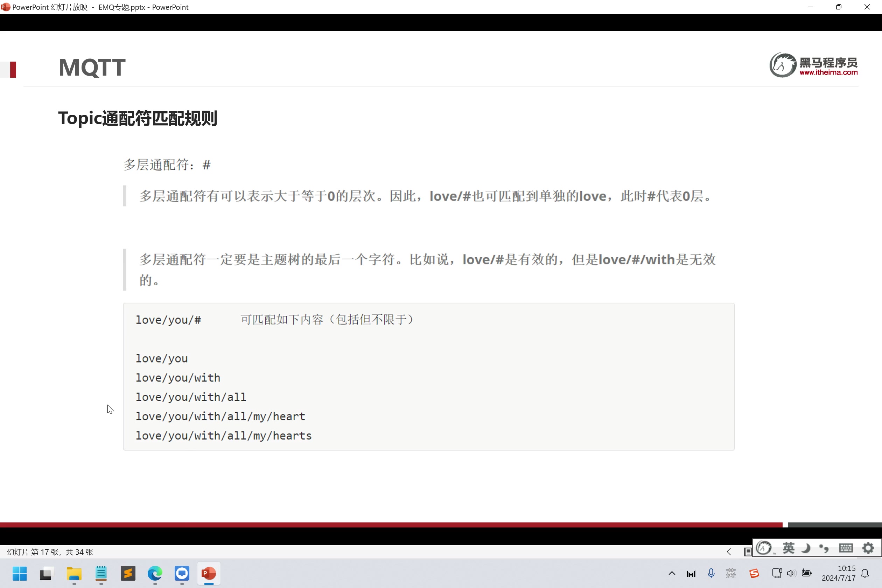882x588 pixels.
Task: Click the code line love/you/with/all/my/heart
Action: [220, 416]
